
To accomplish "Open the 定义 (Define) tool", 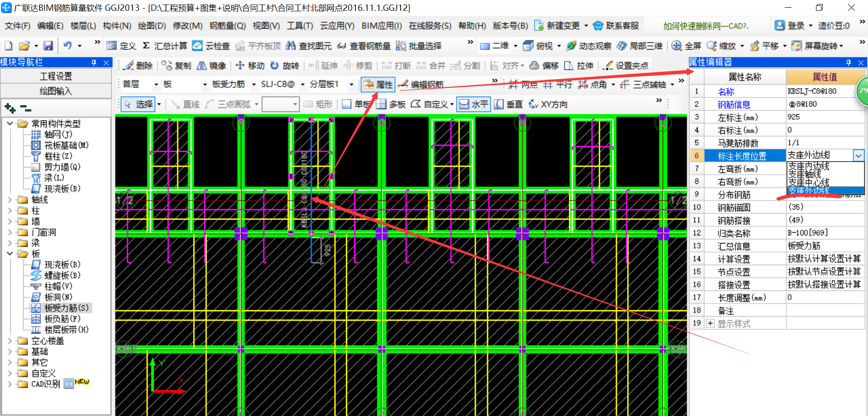I will [121, 46].
